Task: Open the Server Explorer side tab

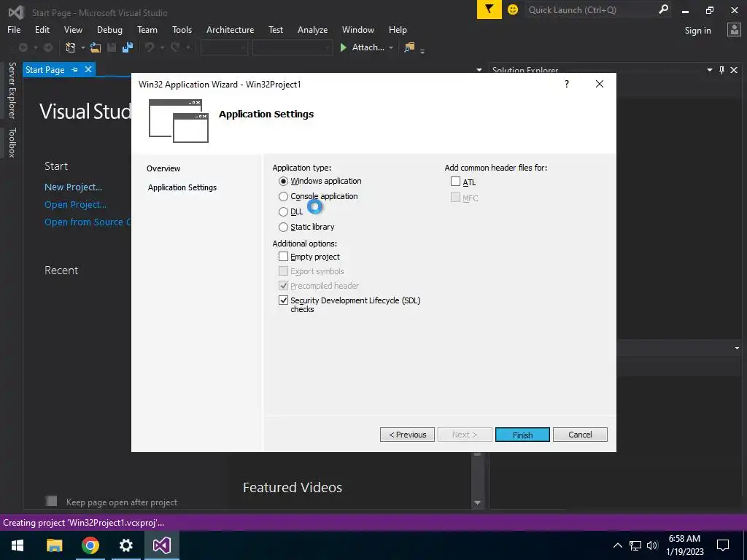Action: (12, 90)
